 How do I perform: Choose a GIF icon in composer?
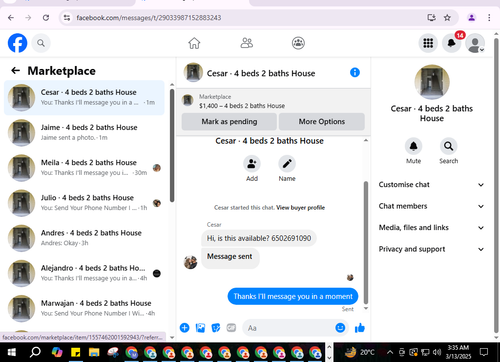231,328
